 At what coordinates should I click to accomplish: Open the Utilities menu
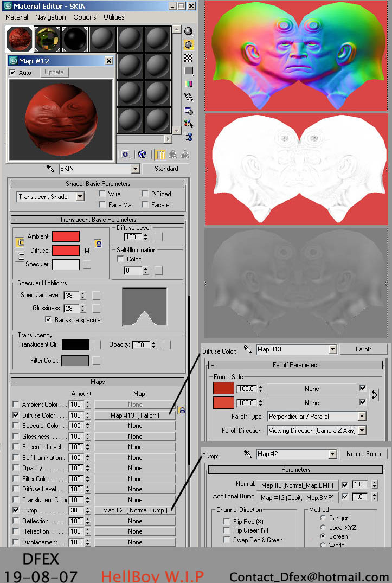tap(114, 17)
